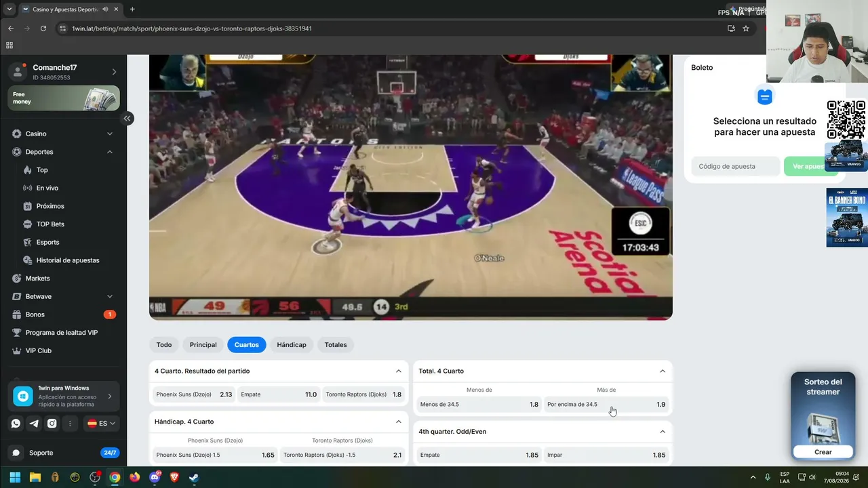
Task: Switch to the Todo tab
Action: (164, 345)
